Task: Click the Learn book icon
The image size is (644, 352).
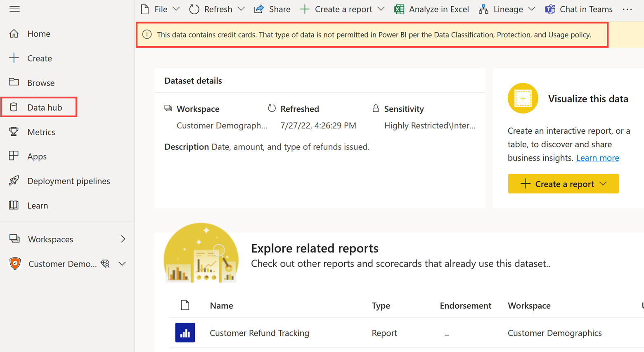Action: (x=14, y=205)
